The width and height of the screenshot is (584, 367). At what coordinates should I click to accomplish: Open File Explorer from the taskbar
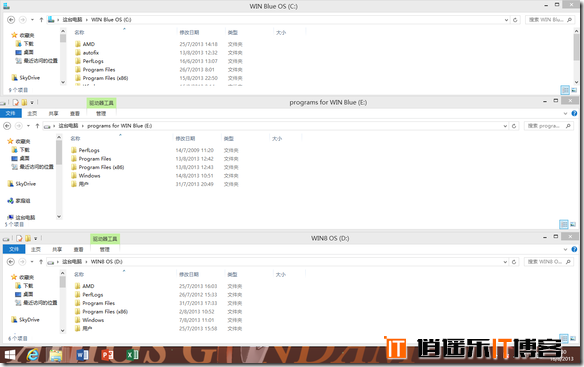point(56,355)
